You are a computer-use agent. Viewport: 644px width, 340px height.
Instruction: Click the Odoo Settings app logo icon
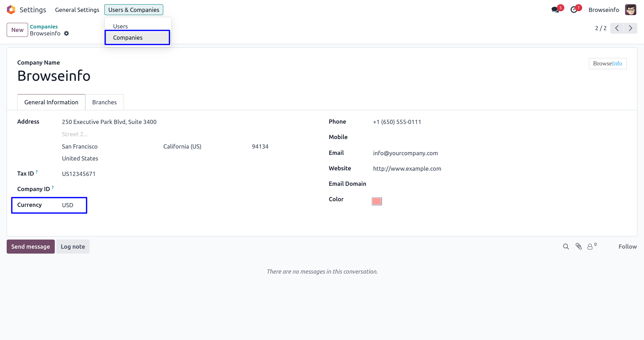pos(11,10)
